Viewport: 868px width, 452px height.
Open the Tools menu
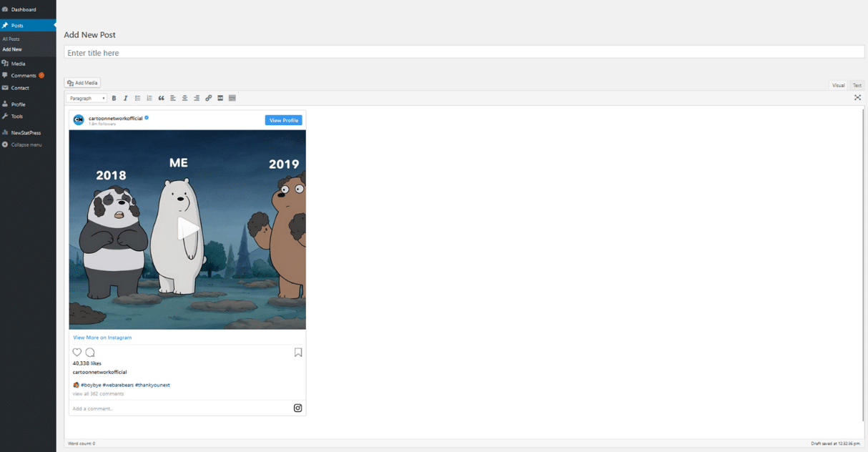[x=28, y=116]
